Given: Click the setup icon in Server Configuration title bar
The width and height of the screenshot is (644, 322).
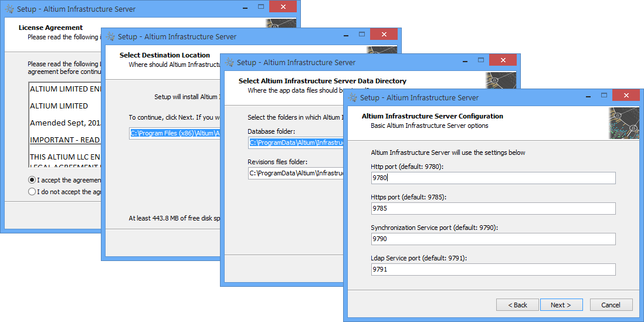Looking at the screenshot, I should pos(352,97).
